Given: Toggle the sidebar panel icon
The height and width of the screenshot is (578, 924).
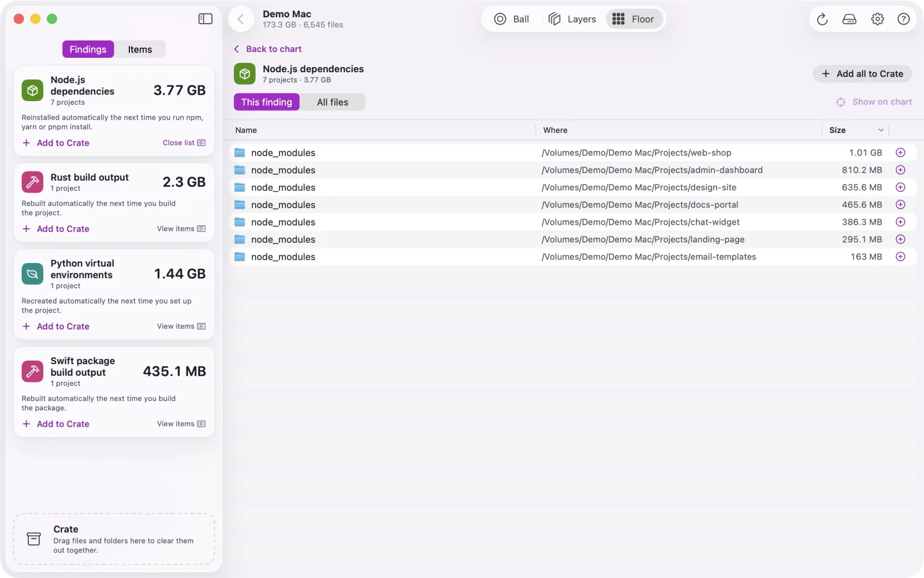Looking at the screenshot, I should (205, 19).
